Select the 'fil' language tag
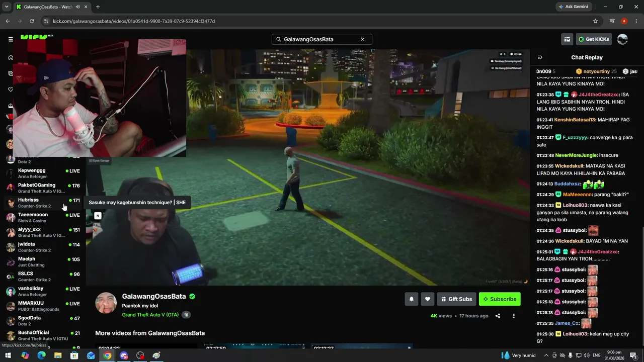This screenshot has height=362, width=644. pos(186,315)
